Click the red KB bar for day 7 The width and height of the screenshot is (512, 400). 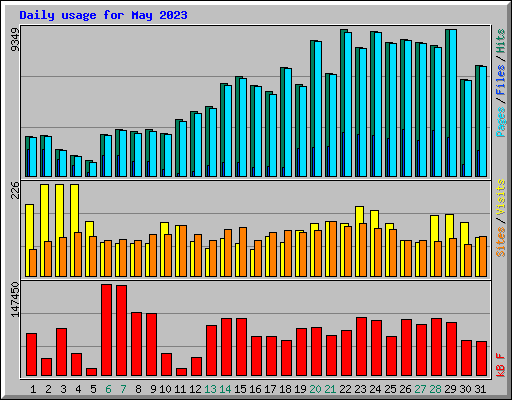[121, 331]
